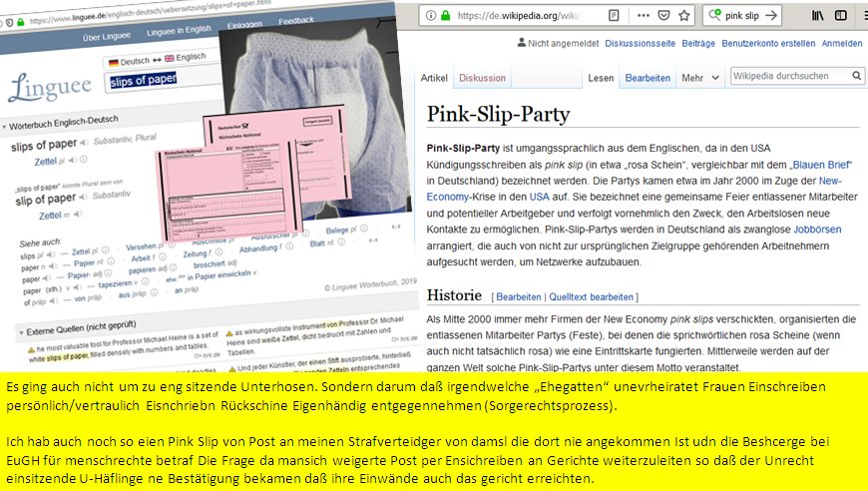Switch to the 'Artikel' tab
The width and height of the screenshot is (868, 491).
pyautogui.click(x=433, y=78)
